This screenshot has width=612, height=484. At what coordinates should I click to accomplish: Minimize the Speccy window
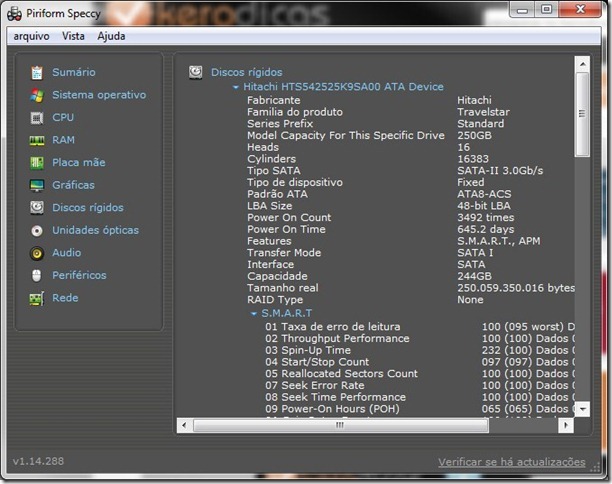click(x=523, y=9)
